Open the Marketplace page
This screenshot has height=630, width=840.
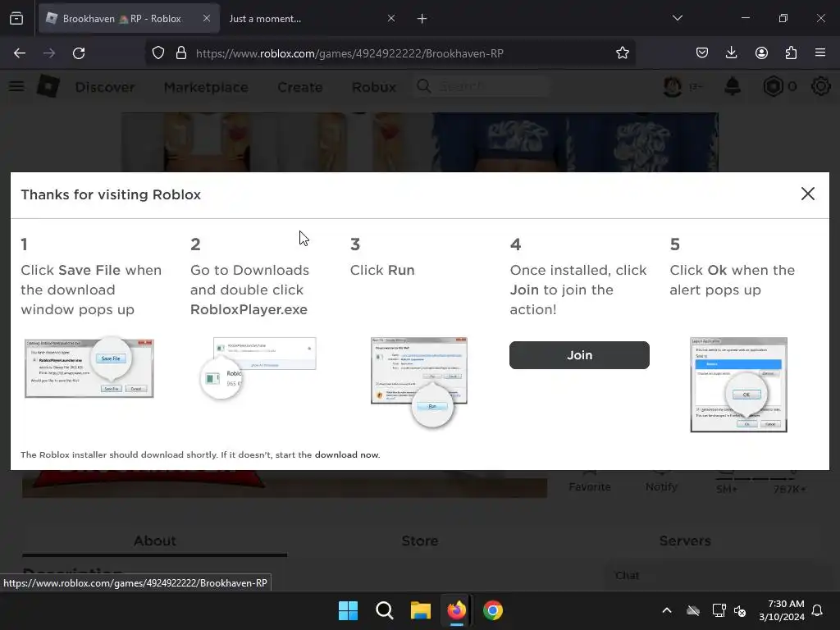coord(206,87)
